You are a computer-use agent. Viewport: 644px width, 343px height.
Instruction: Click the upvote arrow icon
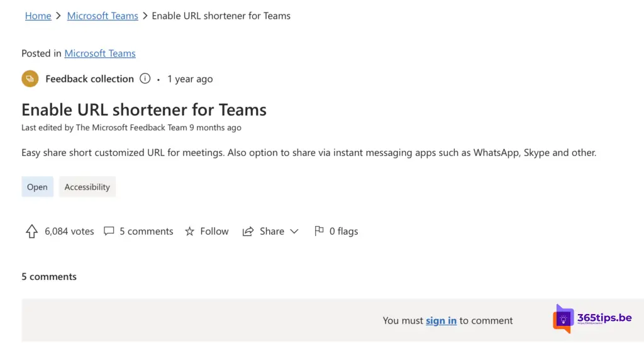coord(31,232)
